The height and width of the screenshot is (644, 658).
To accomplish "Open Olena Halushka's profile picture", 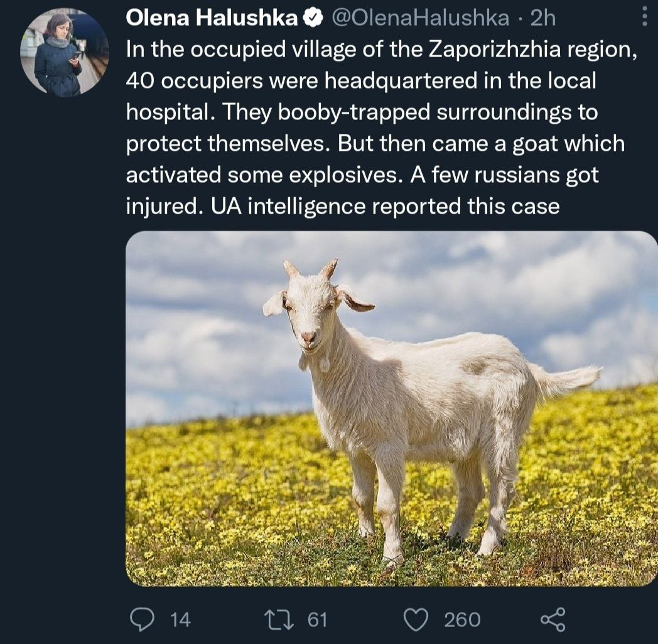I will tap(65, 53).
